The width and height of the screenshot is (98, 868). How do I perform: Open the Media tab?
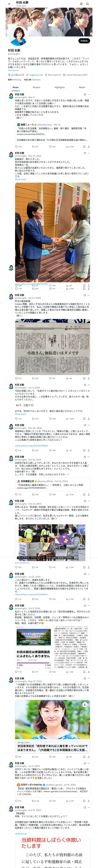click(82, 87)
